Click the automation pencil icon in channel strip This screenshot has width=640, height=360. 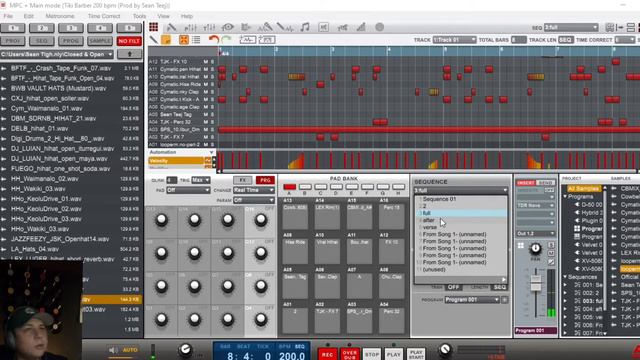(x=551, y=262)
